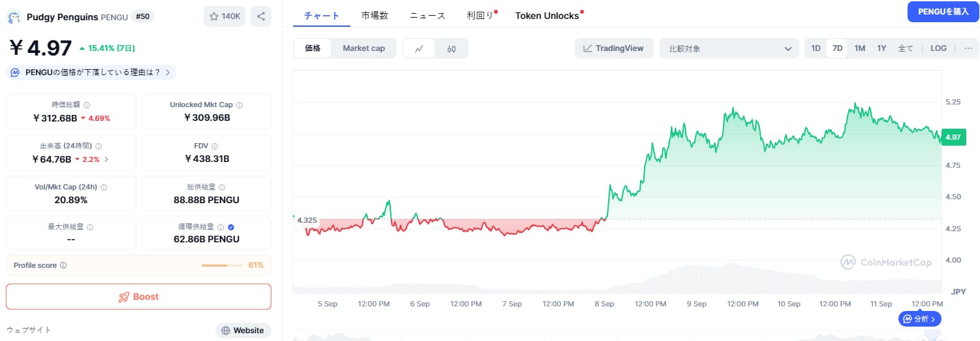This screenshot has height=341, width=980.
Task: Click the ¥64.76B 24h volume value
Action: [54, 159]
